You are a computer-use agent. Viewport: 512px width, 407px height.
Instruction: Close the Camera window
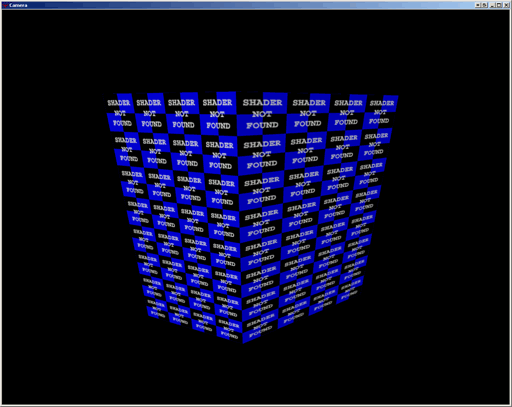(506, 5)
